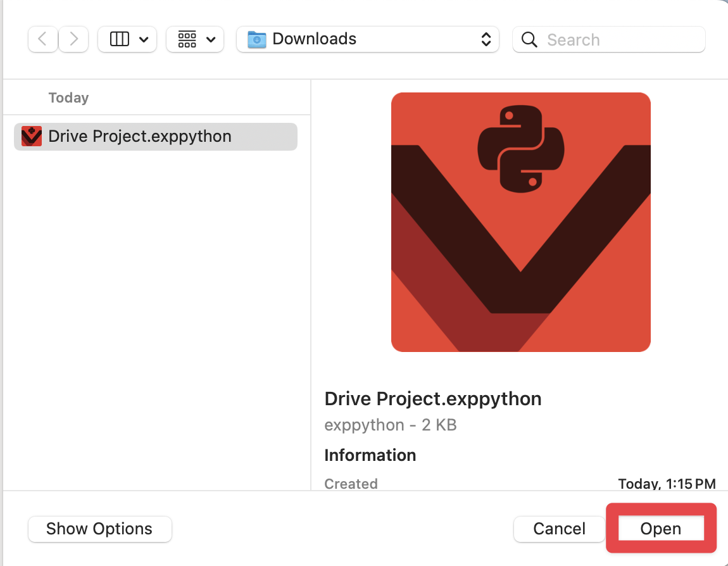The height and width of the screenshot is (566, 728).
Task: Click Show Options to reveal settings
Action: point(99,529)
